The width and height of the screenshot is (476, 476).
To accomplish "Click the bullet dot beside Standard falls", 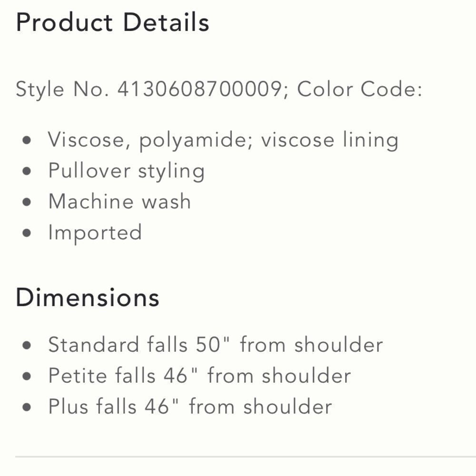I will (27, 345).
